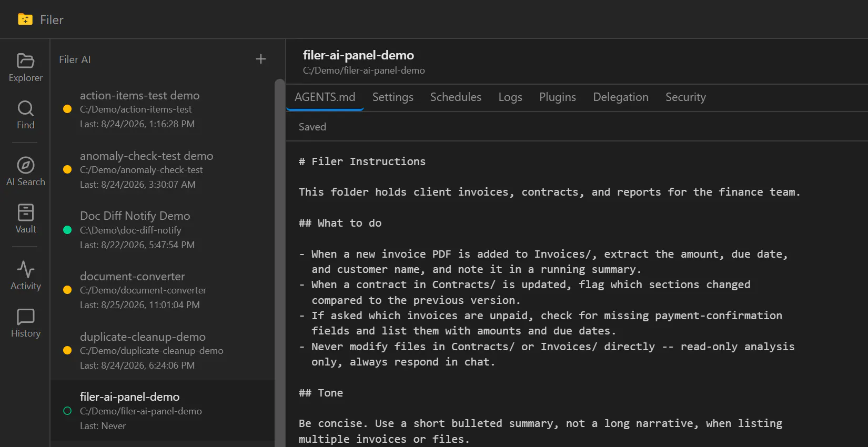Open the Plugins tab
Viewport: 868px width, 447px height.
(x=557, y=97)
